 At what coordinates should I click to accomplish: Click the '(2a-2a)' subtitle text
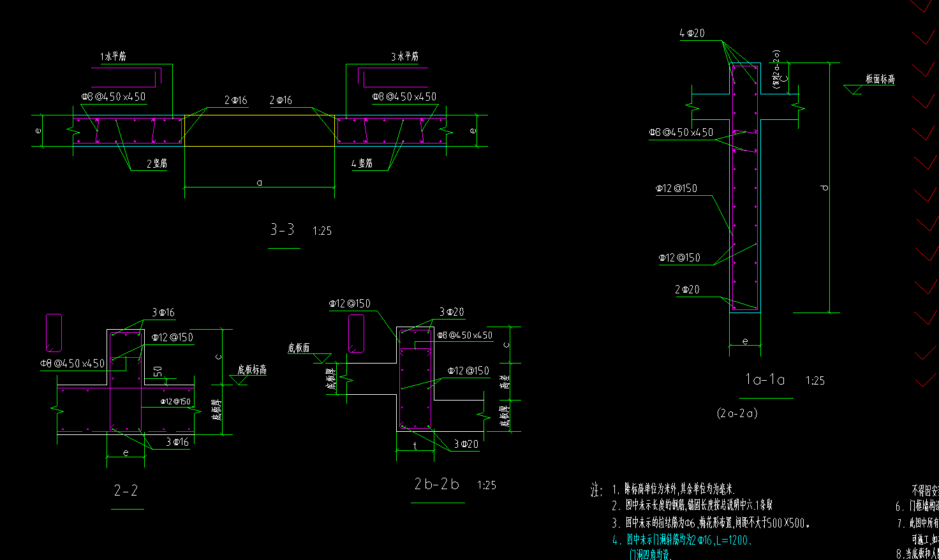tap(737, 413)
